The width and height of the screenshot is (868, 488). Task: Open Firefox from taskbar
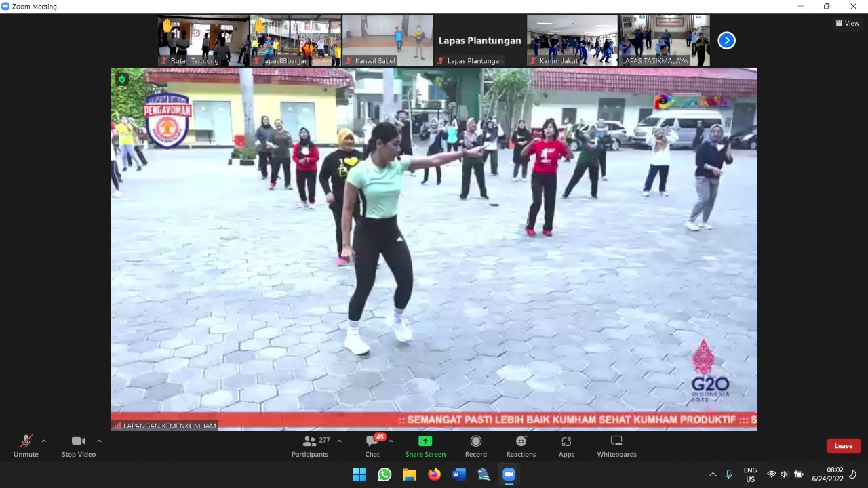[x=434, y=474]
